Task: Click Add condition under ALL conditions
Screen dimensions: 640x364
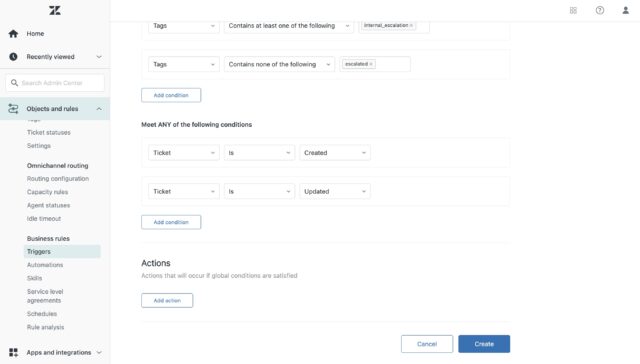Action: tap(171, 95)
